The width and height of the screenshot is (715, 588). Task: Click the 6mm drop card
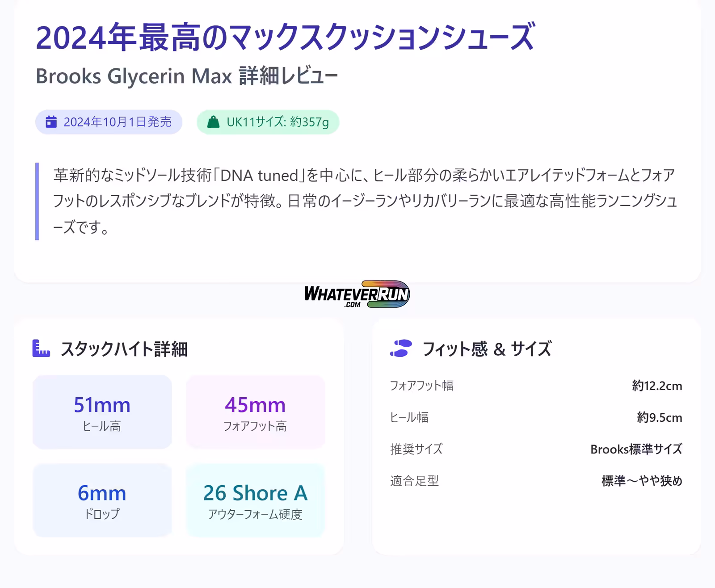(x=102, y=500)
